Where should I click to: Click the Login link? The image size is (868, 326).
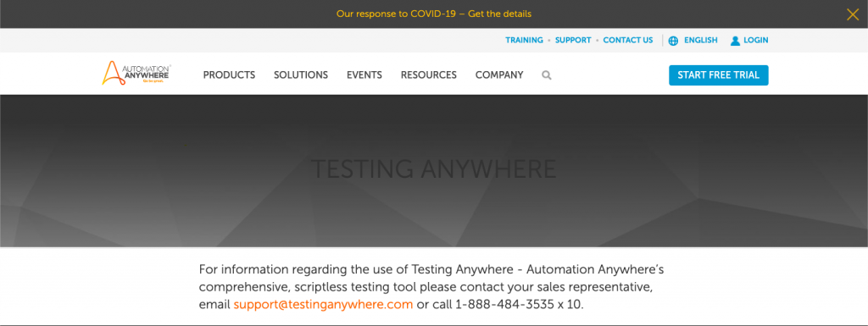coord(755,41)
